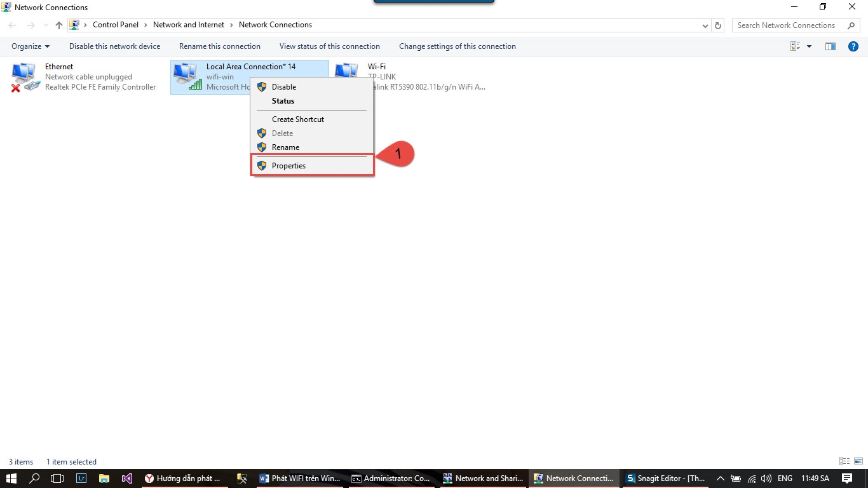Go up one level with the up arrow
The image size is (868, 488).
click(59, 25)
